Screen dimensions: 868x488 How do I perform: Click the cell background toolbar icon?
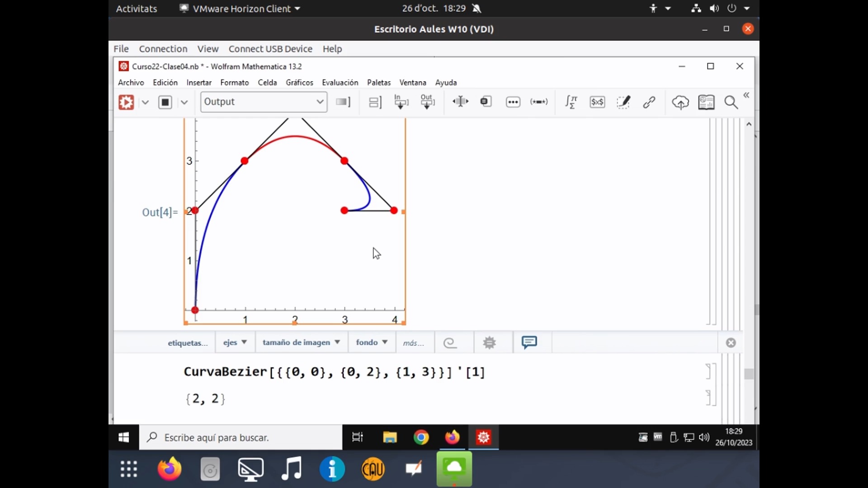point(343,102)
